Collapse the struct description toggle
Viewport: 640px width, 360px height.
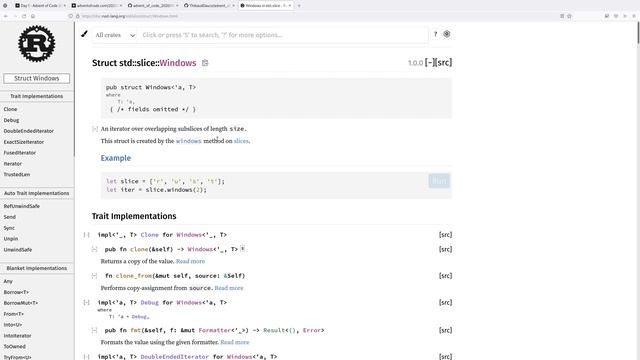click(95, 129)
